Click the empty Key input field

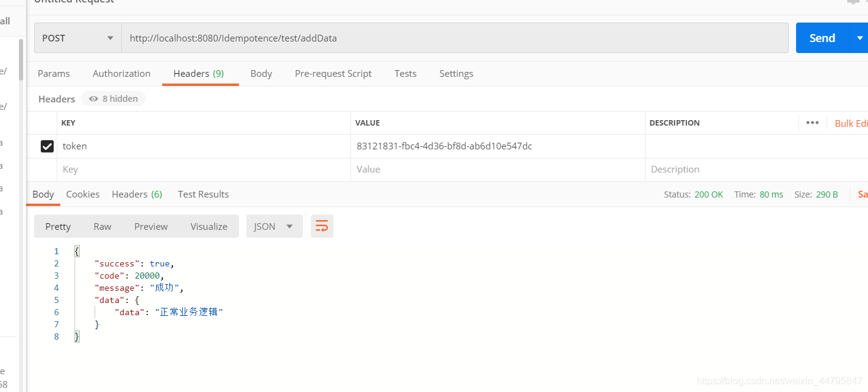click(204, 169)
